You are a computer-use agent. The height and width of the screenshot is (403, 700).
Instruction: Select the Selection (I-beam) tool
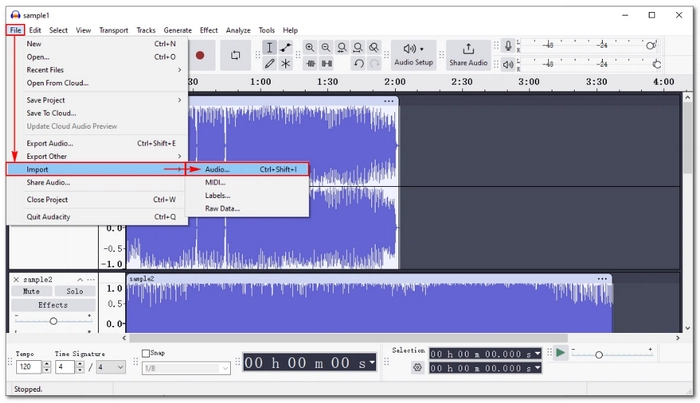coord(269,48)
